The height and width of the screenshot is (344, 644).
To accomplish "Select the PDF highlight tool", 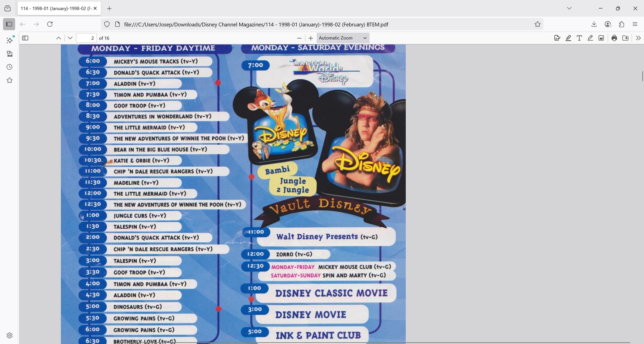I will click(x=568, y=38).
